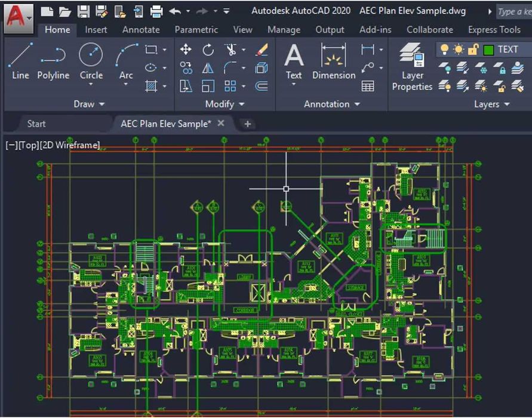
Task: Select the Polyline tool
Action: 53,61
